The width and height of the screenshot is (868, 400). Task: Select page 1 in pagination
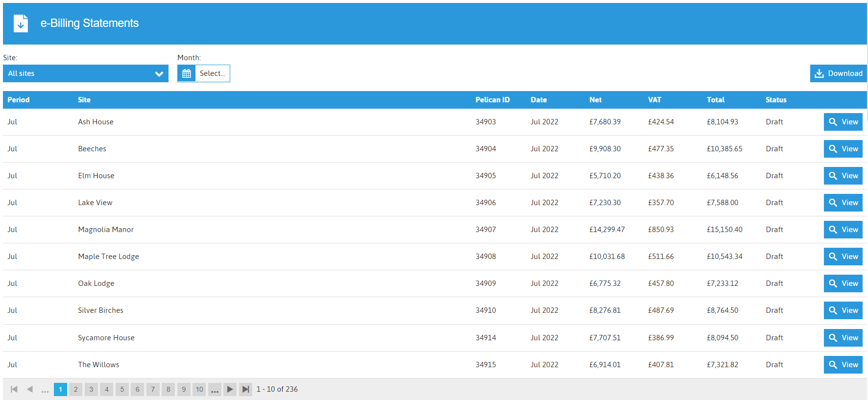click(x=60, y=389)
